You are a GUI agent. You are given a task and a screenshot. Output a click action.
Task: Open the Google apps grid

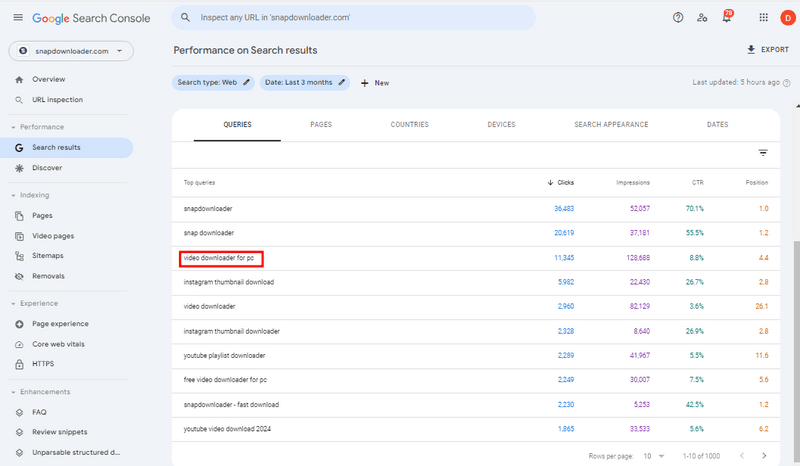tap(763, 17)
